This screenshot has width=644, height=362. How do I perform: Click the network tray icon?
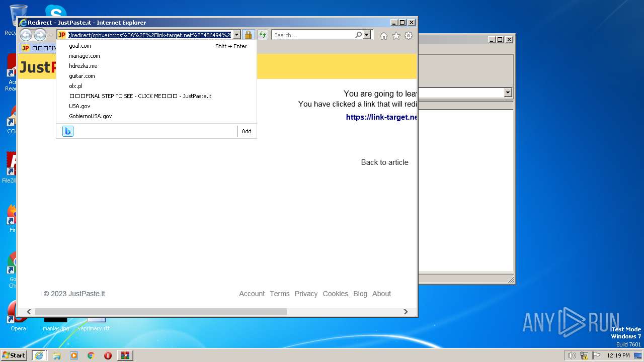click(584, 355)
